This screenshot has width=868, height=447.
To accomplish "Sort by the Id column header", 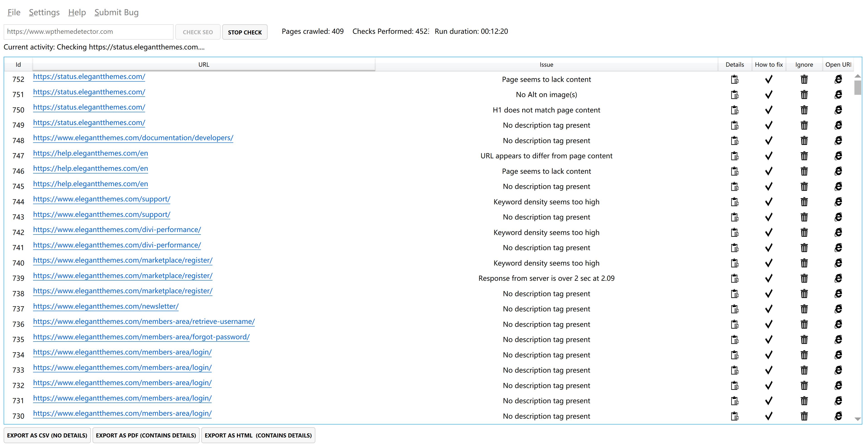I will click(18, 64).
